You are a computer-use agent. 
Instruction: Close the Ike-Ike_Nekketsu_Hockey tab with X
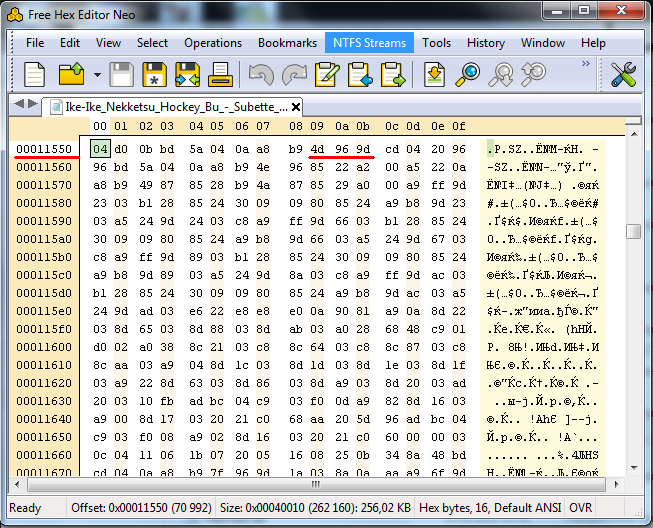coord(296,107)
